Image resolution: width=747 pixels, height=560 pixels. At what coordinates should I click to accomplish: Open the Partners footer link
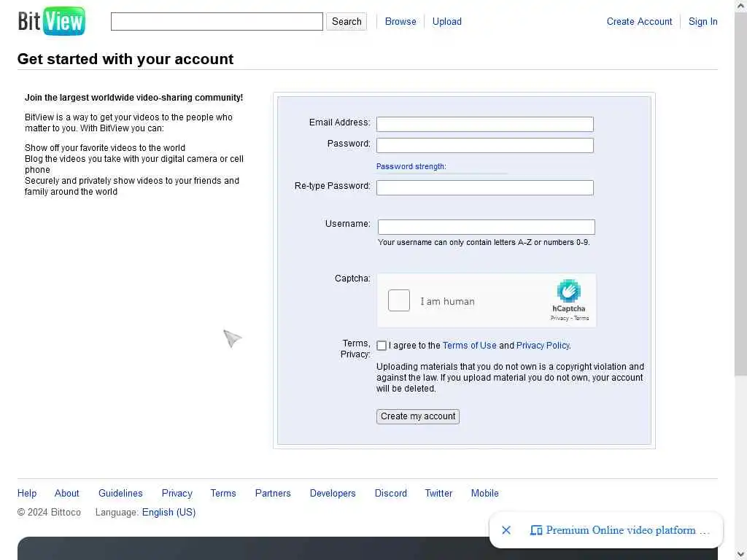click(273, 494)
